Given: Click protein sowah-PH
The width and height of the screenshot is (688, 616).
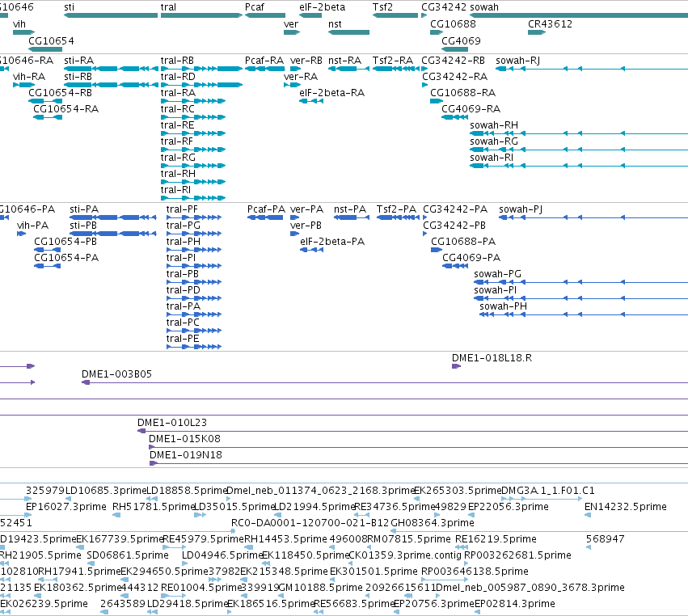Looking at the screenshot, I should tap(584, 314).
